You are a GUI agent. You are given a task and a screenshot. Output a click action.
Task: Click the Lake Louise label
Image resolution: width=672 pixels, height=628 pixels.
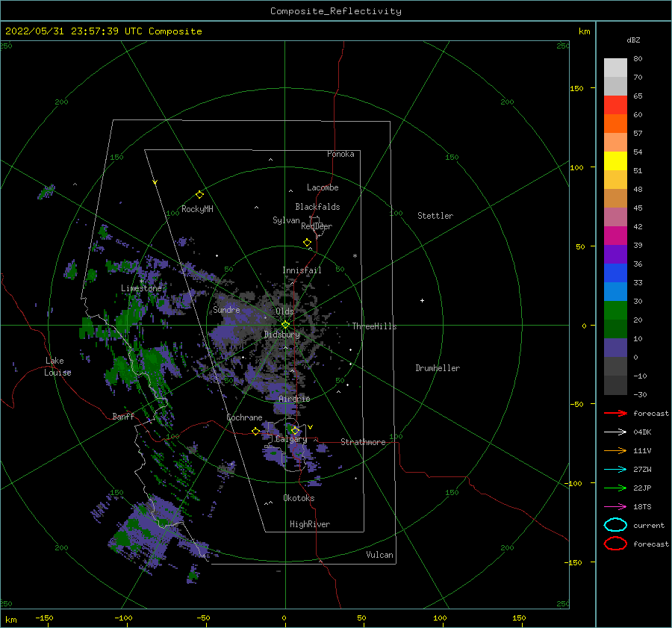click(57, 367)
